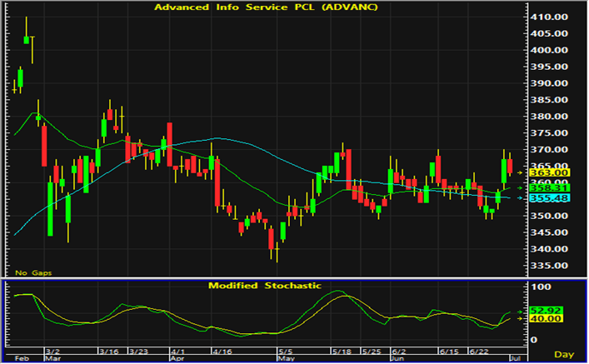Click the Apr month label
The width and height of the screenshot is (589, 364).
pos(177,358)
